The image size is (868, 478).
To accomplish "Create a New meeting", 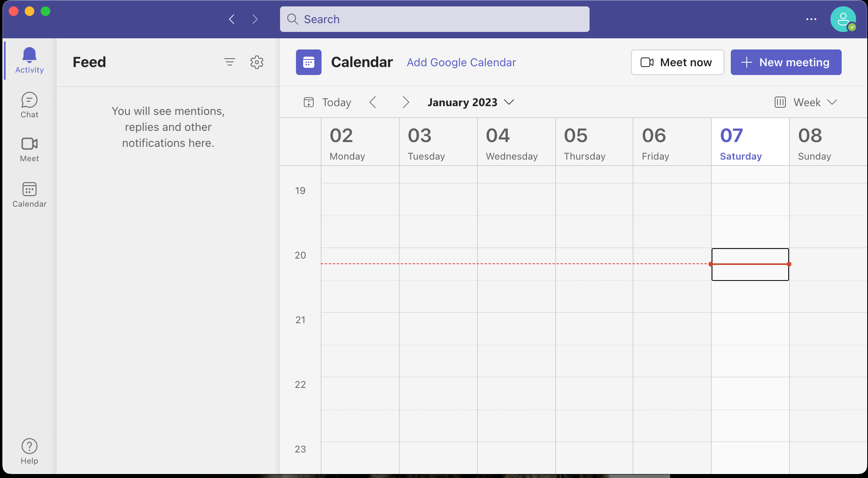I will 785,62.
